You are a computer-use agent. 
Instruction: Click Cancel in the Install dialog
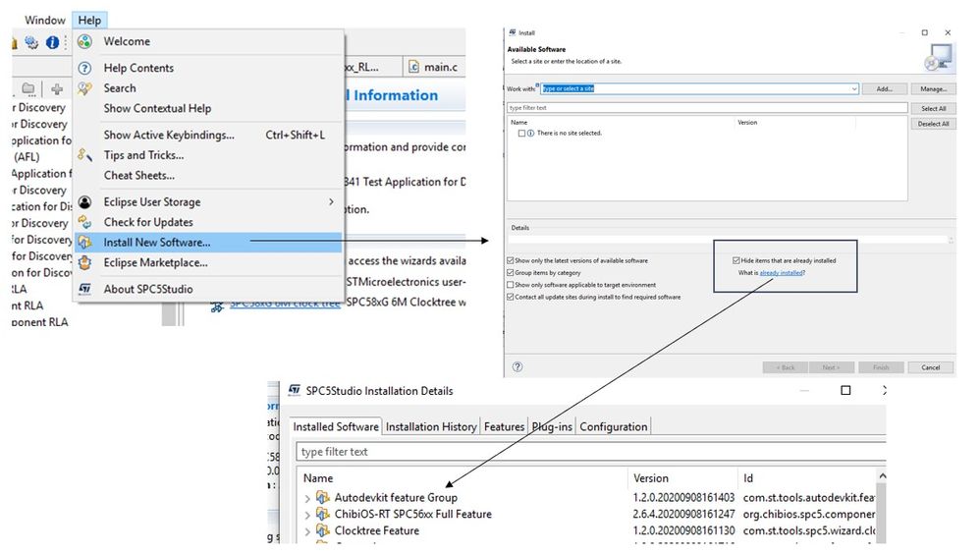click(x=930, y=367)
